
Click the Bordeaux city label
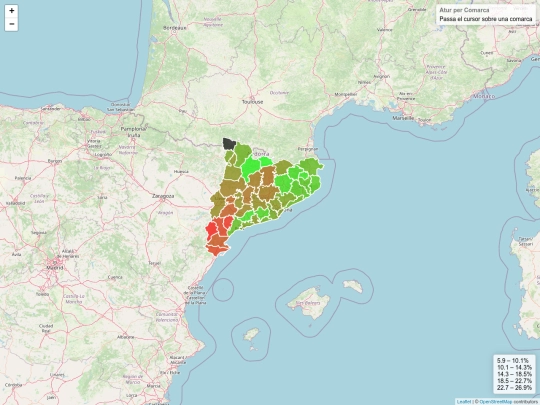[x=175, y=28]
